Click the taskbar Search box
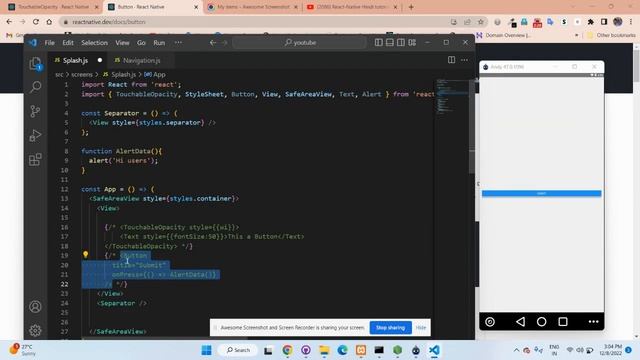Viewport: 640px width, 360px height. coord(238,350)
